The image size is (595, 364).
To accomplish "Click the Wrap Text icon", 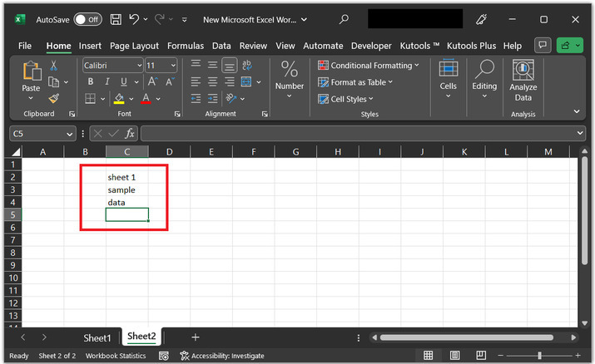I will click(246, 66).
